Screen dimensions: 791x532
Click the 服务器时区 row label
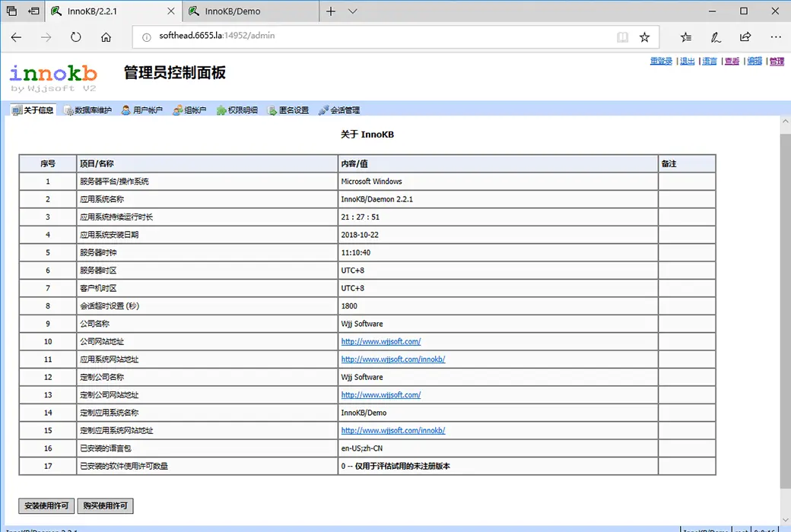(x=98, y=271)
